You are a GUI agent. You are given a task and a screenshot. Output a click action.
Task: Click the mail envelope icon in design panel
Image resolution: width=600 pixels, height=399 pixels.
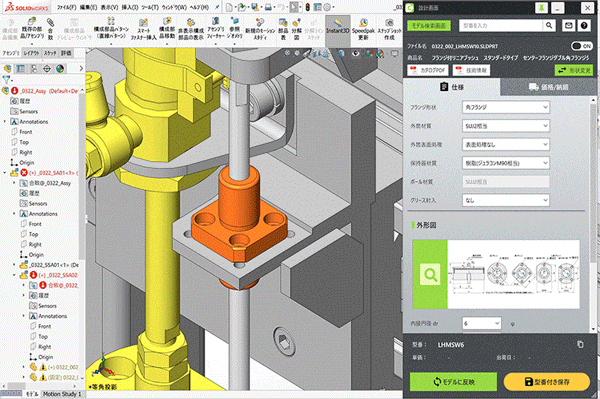click(x=569, y=25)
